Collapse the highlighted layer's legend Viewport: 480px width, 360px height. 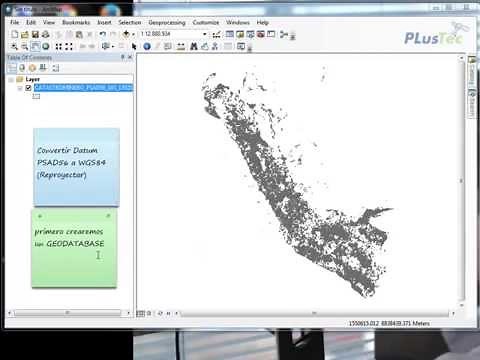20,88
